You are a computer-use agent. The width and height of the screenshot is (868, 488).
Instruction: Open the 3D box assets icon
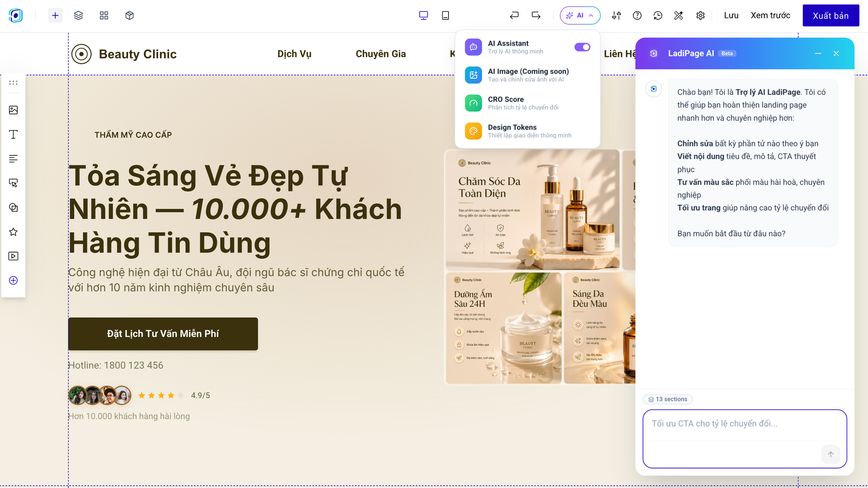[x=130, y=15]
